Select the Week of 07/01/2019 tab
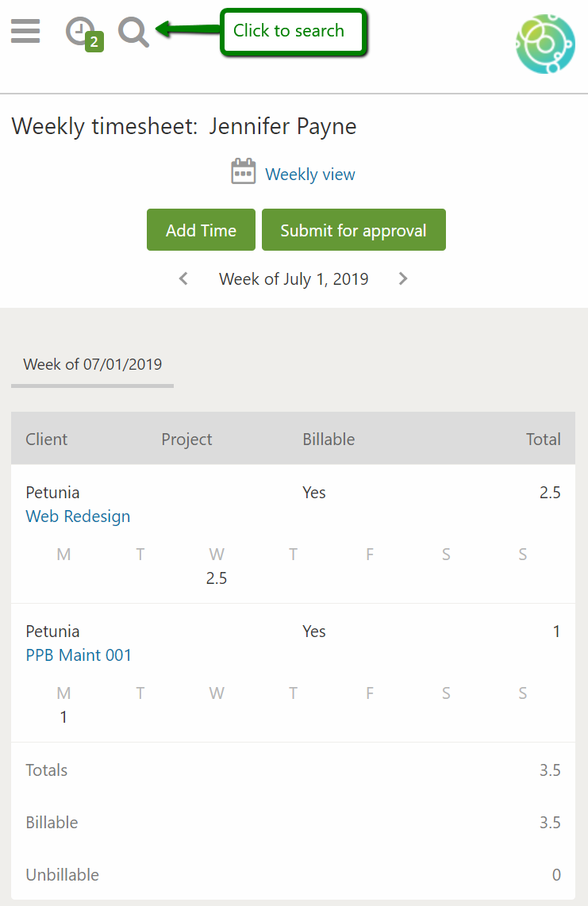The height and width of the screenshot is (906, 588). pyautogui.click(x=92, y=365)
